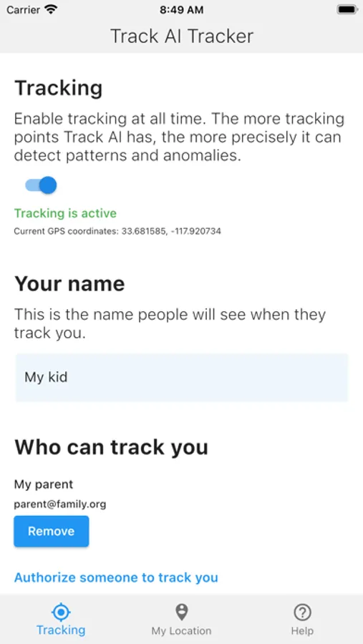The height and width of the screenshot is (644, 363).
Task: Select the "Tracking" tab label
Action: pyautogui.click(x=61, y=630)
